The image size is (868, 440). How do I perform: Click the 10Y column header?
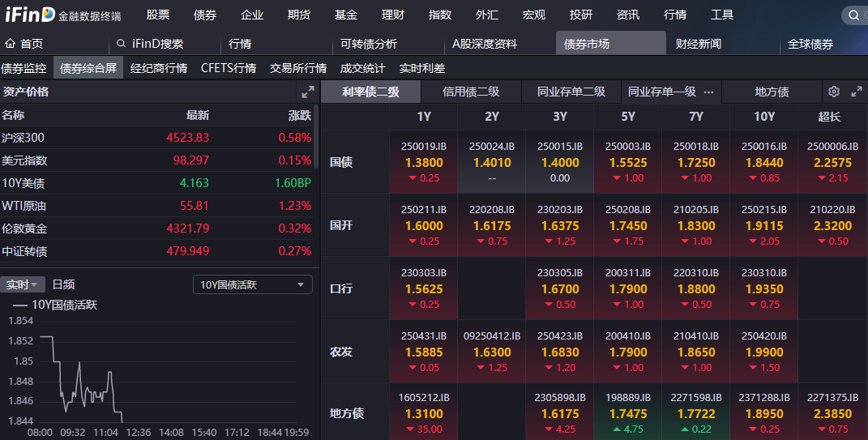tap(764, 116)
